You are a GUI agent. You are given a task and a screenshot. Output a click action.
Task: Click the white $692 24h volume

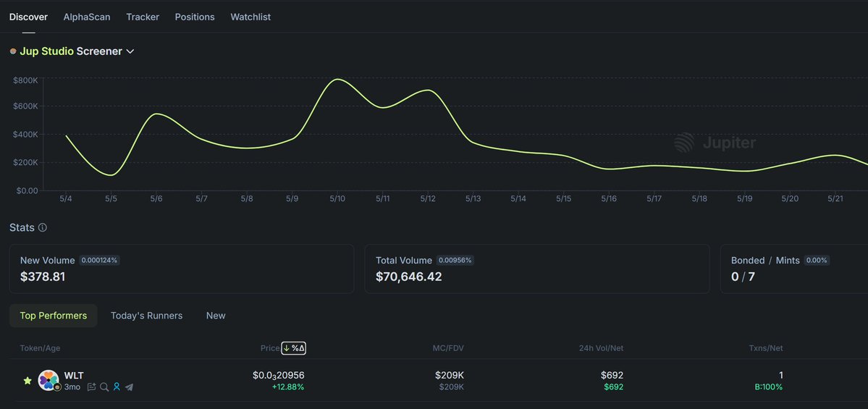point(612,376)
